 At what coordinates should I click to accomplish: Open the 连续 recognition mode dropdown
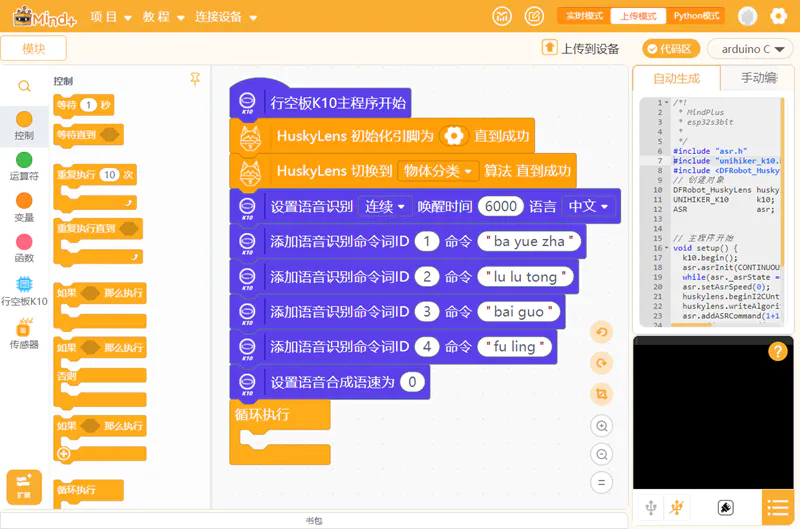pyautogui.click(x=385, y=206)
